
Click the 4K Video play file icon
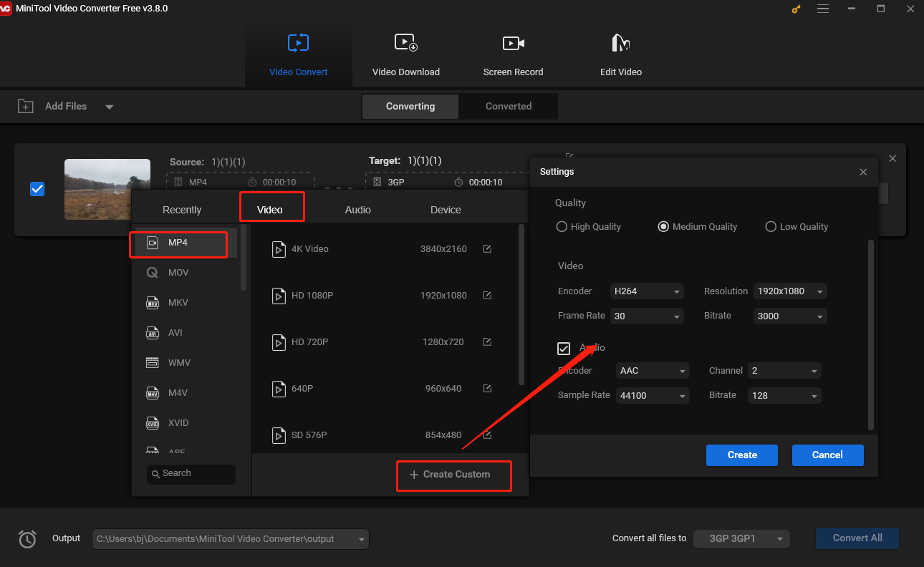point(279,249)
